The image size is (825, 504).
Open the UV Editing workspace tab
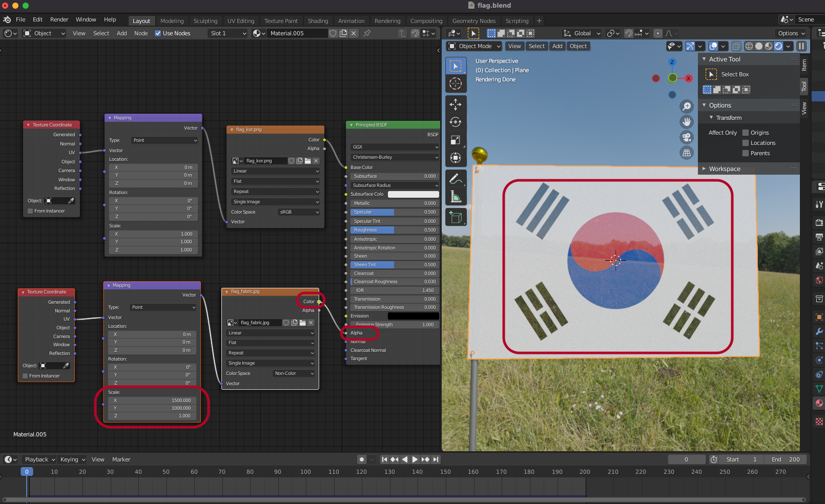(x=241, y=21)
